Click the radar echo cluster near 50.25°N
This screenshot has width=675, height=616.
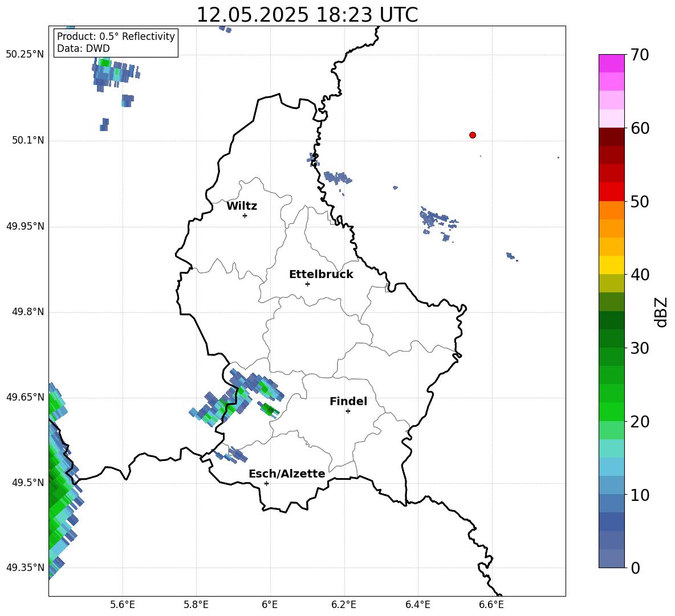[115, 74]
